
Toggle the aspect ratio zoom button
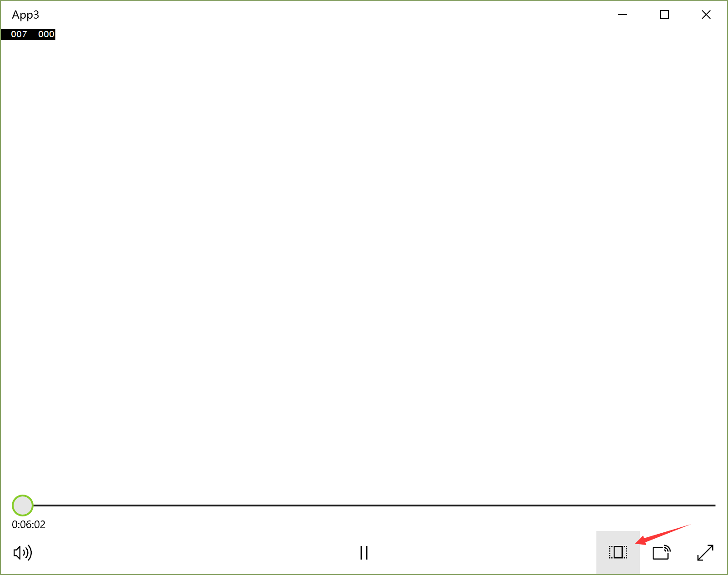coord(618,553)
